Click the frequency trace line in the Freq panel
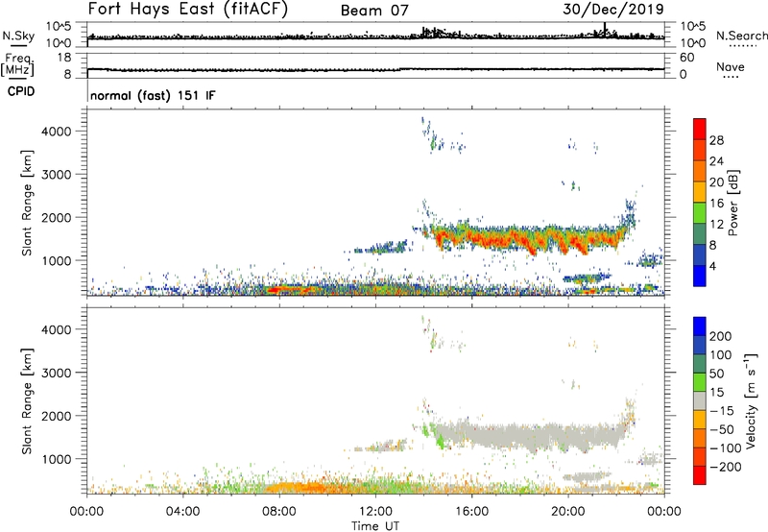 (x=375, y=69)
